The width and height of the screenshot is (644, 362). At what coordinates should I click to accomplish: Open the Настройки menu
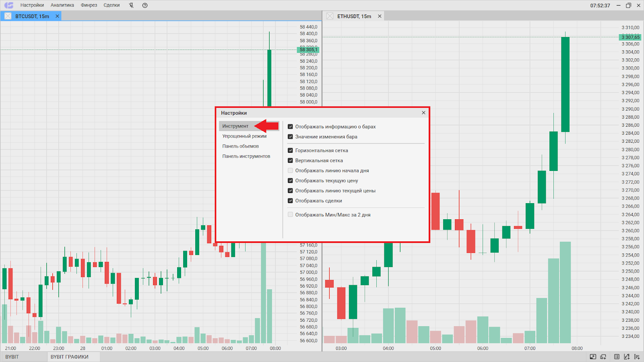[32, 5]
